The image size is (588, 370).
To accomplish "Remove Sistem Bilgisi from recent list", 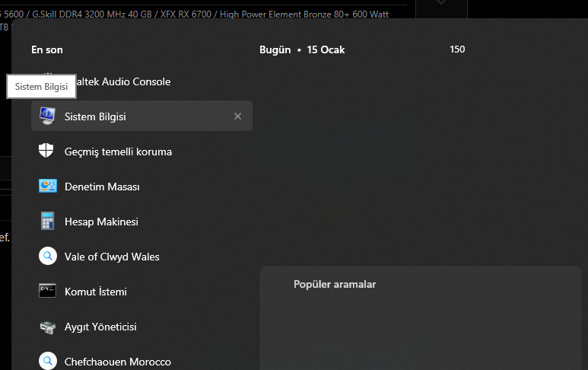I will click(238, 116).
